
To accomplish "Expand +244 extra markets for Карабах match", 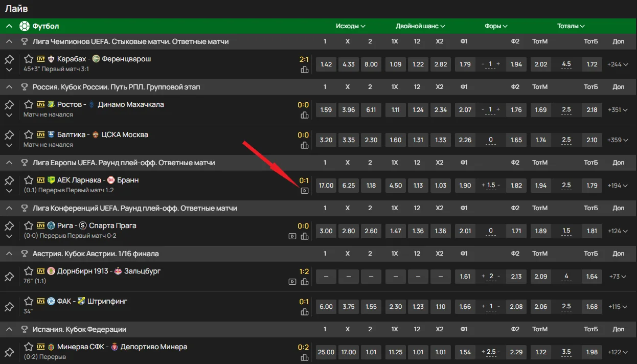I will click(618, 64).
